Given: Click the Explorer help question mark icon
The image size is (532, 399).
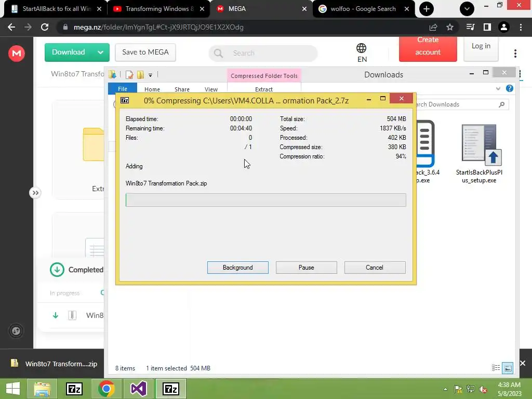Looking at the screenshot, I should point(509,88).
